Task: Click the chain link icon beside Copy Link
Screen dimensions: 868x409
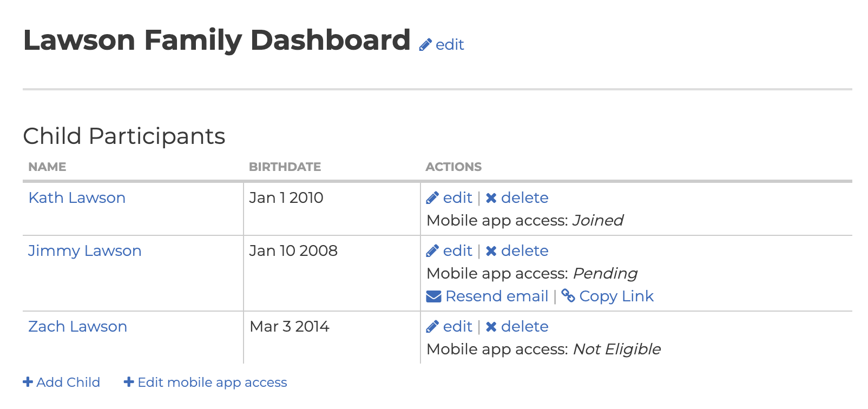Action: 568,295
